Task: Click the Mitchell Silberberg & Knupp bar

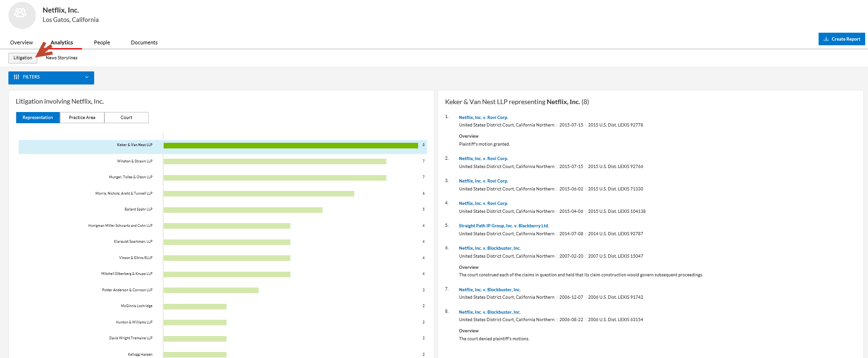Action: (x=227, y=274)
